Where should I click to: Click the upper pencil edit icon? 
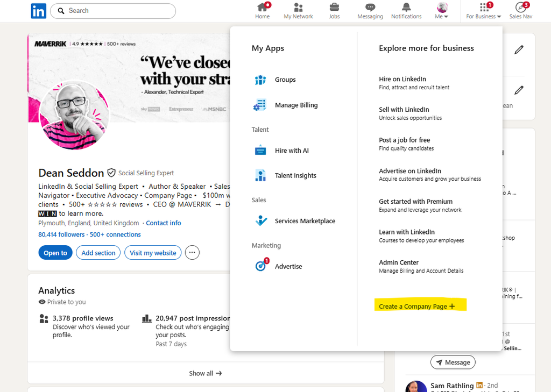pyautogui.click(x=519, y=50)
